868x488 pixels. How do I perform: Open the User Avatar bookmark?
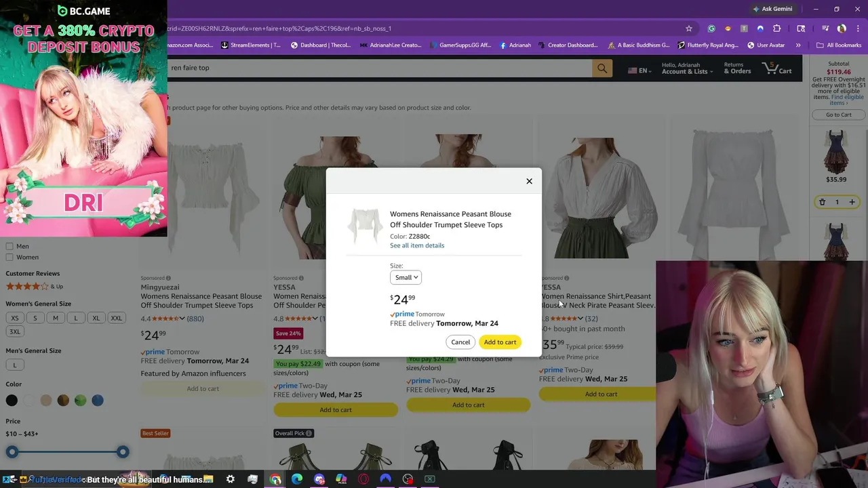766,45
